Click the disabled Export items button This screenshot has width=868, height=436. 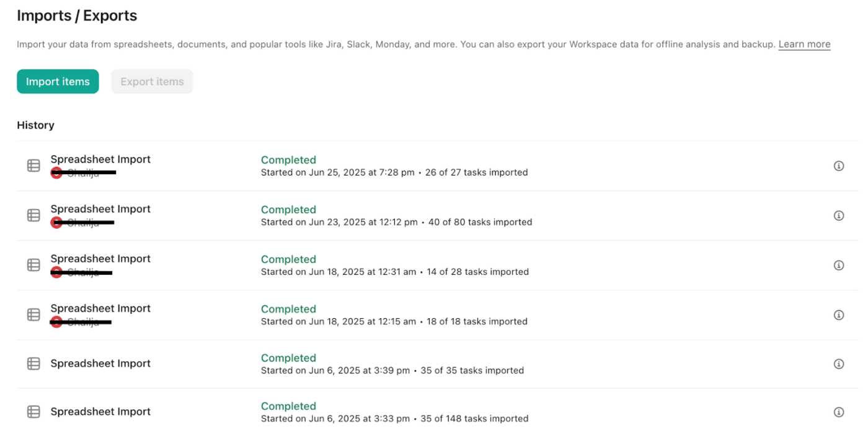tap(152, 82)
